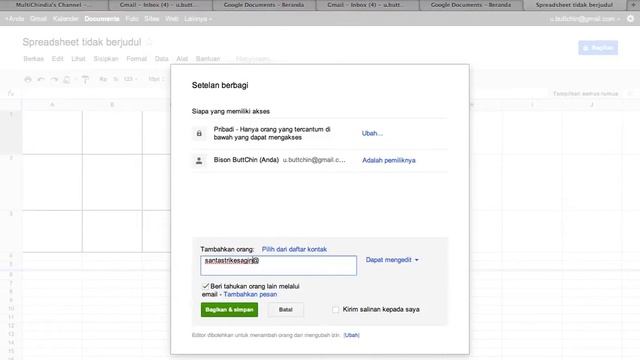Click the 'Bagikan & simpan' button
This screenshot has height=360, width=640.
(229, 310)
